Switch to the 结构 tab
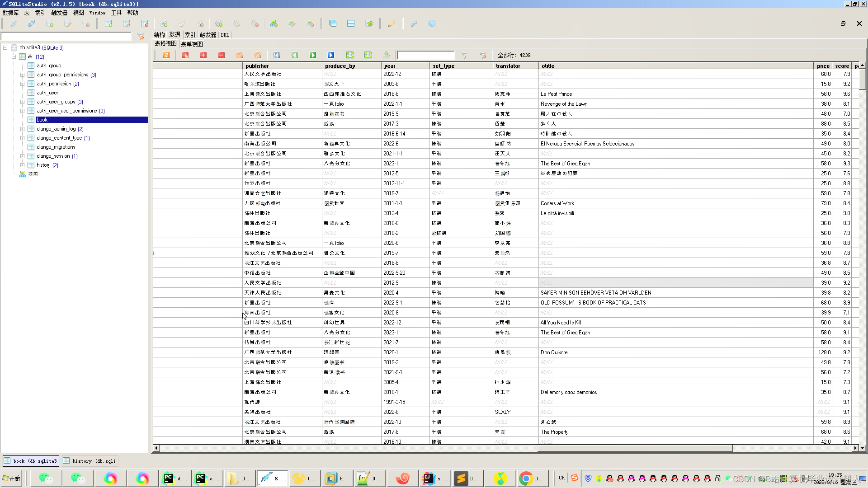 (x=159, y=35)
